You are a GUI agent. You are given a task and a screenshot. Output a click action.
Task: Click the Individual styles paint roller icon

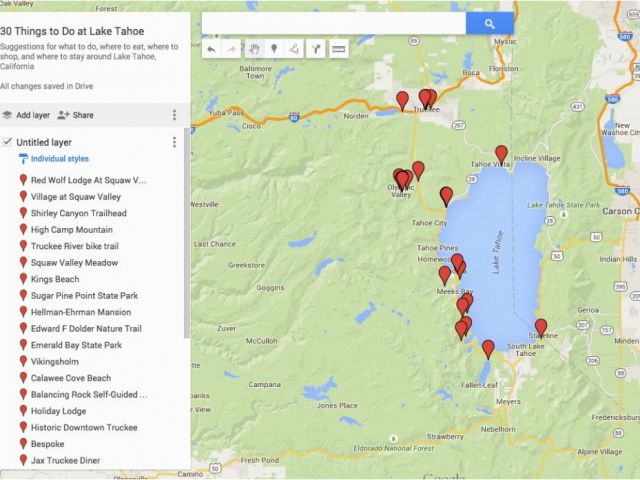23,159
